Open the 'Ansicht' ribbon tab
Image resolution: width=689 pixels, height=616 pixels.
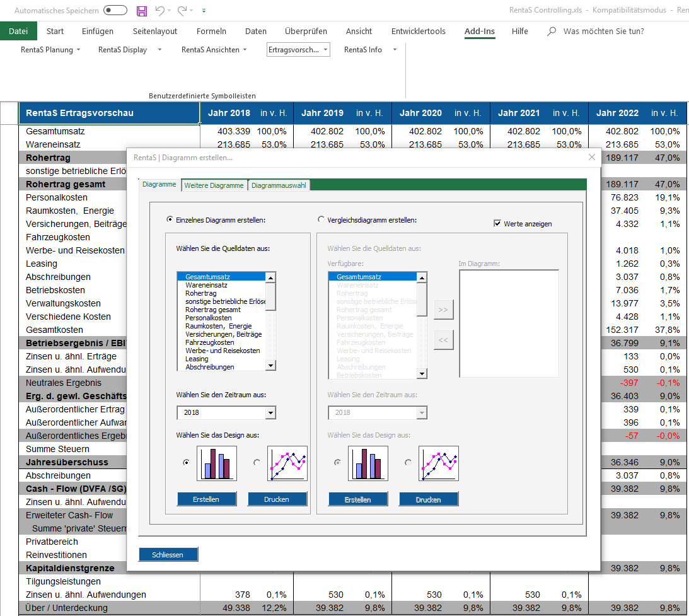359,31
